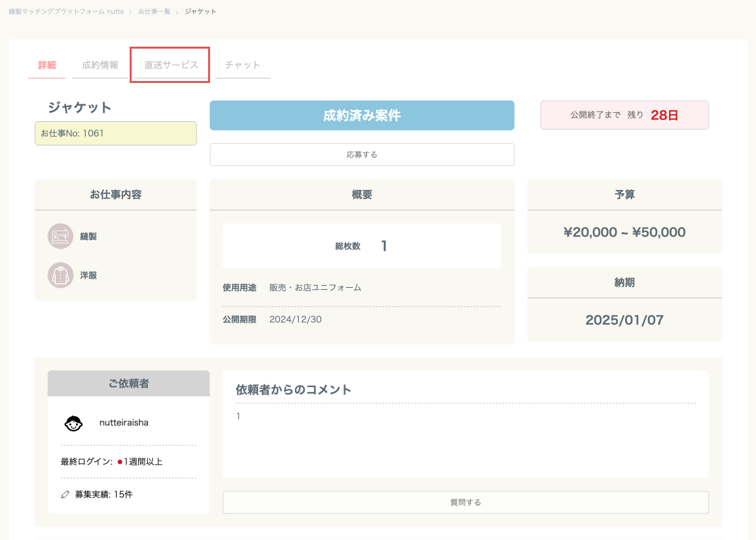Click the 2024/12/30 publication deadline

pos(296,320)
